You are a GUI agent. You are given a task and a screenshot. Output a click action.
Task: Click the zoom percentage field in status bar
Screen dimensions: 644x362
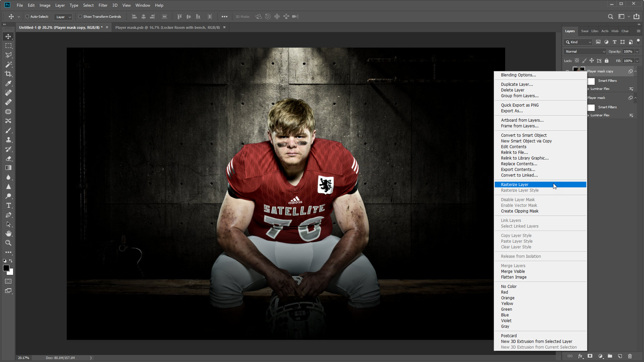(x=23, y=358)
